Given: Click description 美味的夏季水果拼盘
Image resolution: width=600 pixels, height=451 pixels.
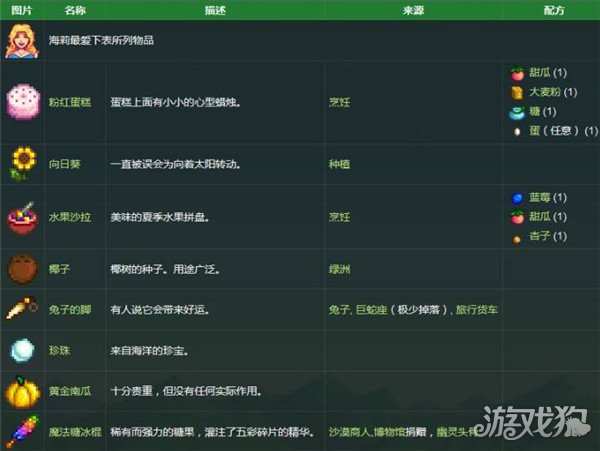Looking at the screenshot, I should [160, 217].
